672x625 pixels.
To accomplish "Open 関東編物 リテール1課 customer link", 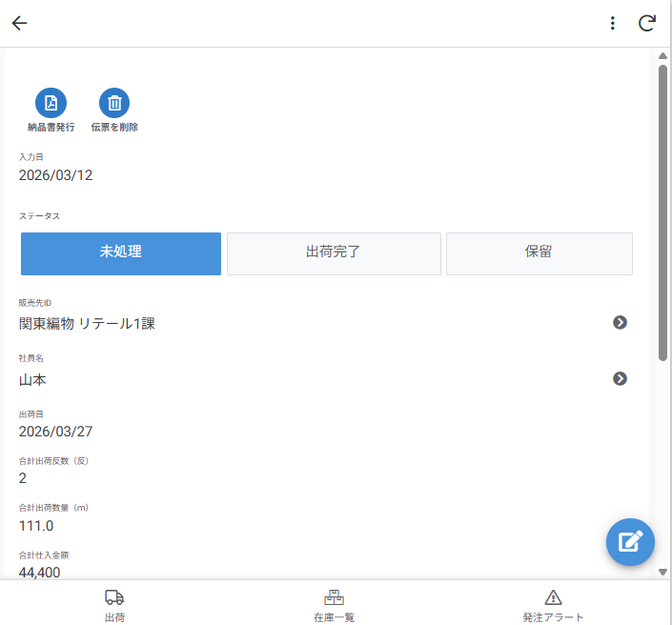I will tap(88, 324).
